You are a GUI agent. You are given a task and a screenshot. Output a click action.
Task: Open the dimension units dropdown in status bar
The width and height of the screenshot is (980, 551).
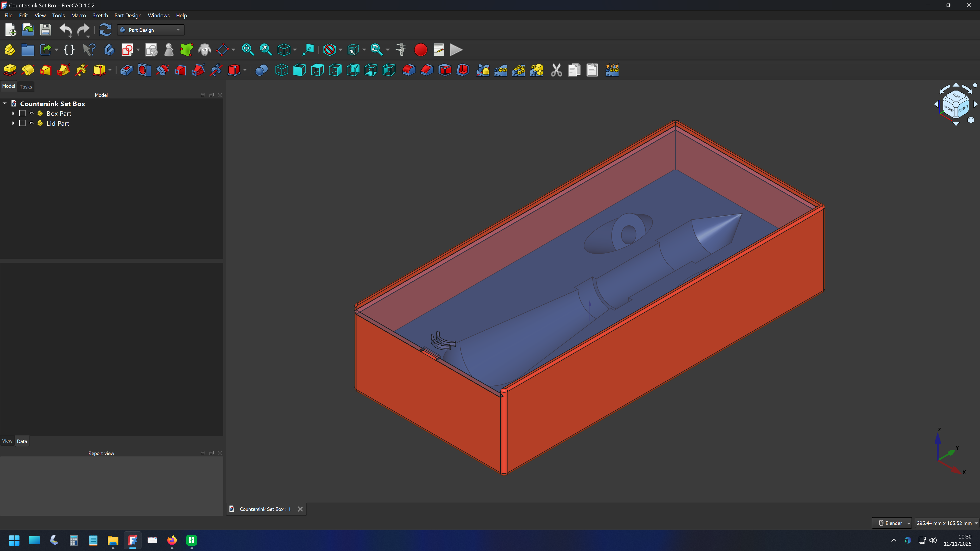coord(947,523)
